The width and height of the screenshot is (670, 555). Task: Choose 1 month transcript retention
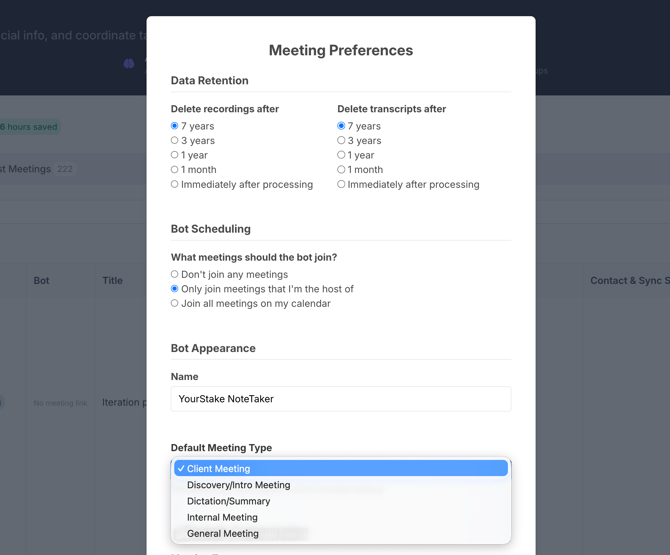341,170
